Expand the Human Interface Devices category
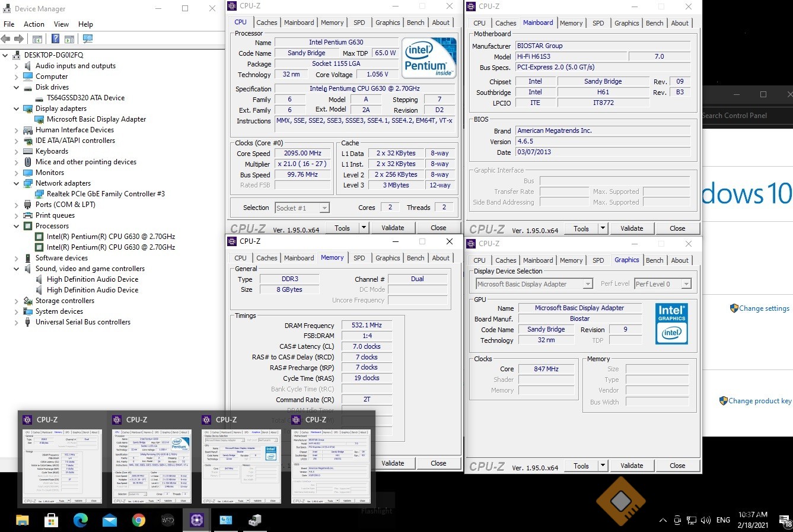 click(17, 130)
